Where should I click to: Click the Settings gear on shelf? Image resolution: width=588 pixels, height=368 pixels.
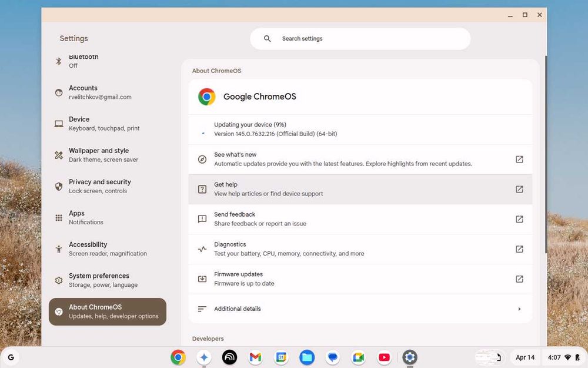click(x=410, y=357)
